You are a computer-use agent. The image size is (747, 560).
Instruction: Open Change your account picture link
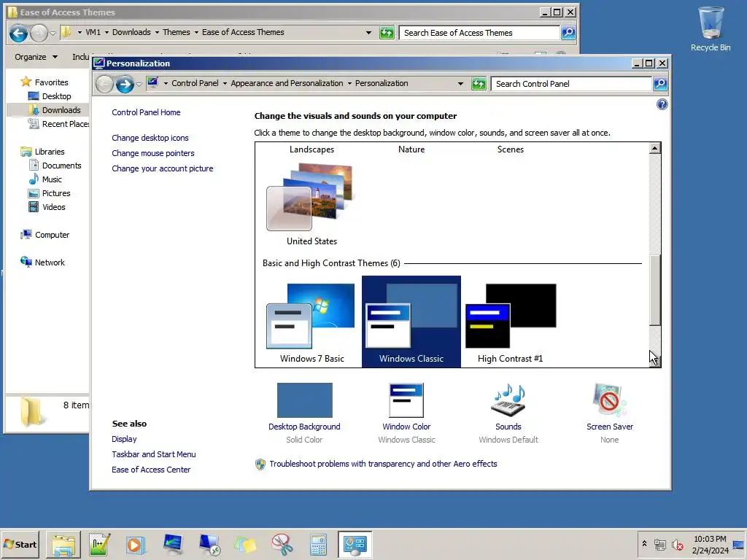[x=163, y=168]
